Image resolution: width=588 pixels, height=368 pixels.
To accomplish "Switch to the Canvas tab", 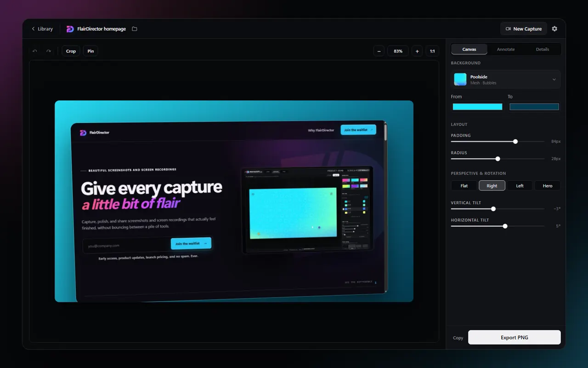I will pyautogui.click(x=469, y=49).
